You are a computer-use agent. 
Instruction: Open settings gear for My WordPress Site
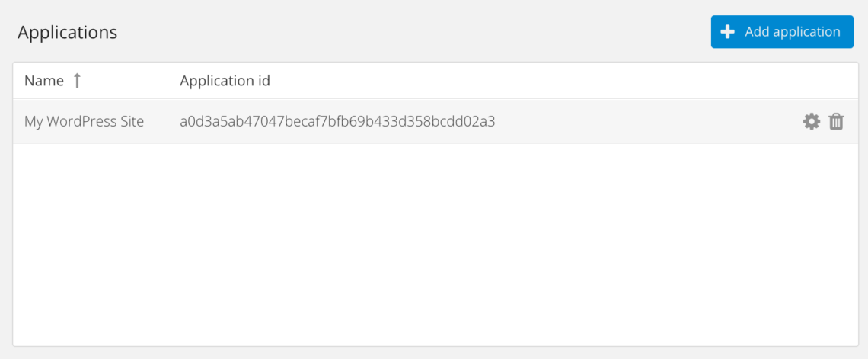point(812,121)
